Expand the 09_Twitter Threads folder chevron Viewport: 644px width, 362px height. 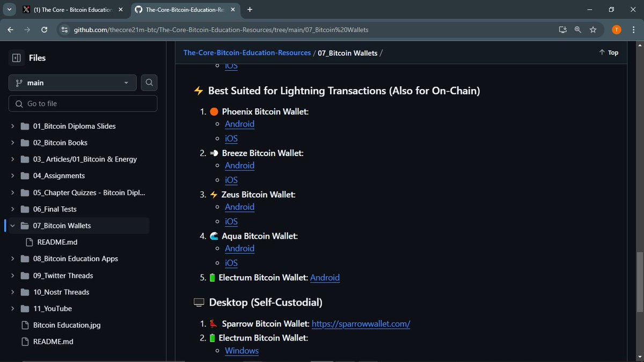click(x=12, y=276)
